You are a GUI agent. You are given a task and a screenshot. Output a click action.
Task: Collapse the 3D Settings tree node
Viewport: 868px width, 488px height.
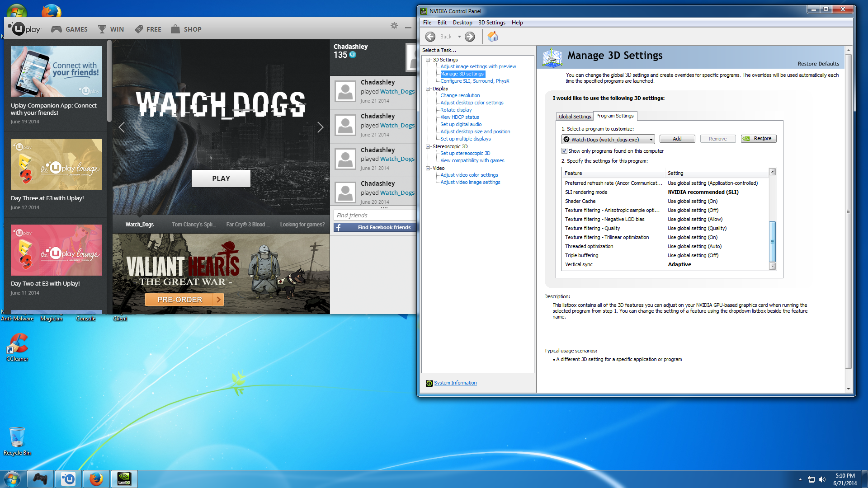428,60
